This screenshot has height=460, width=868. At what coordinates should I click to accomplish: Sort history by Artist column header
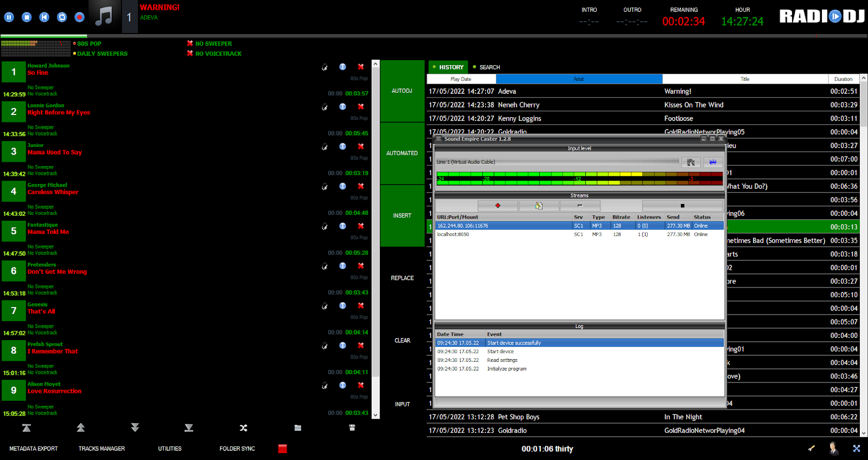tap(579, 79)
